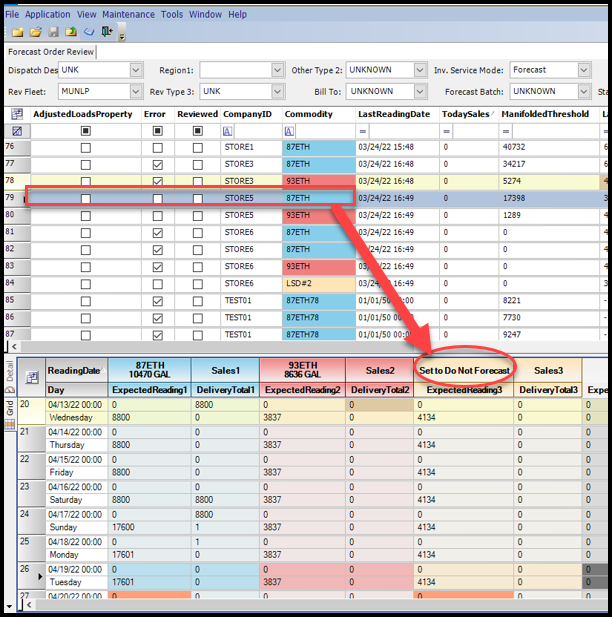
Task: Check Reviewed box for row 76
Action: point(197,147)
